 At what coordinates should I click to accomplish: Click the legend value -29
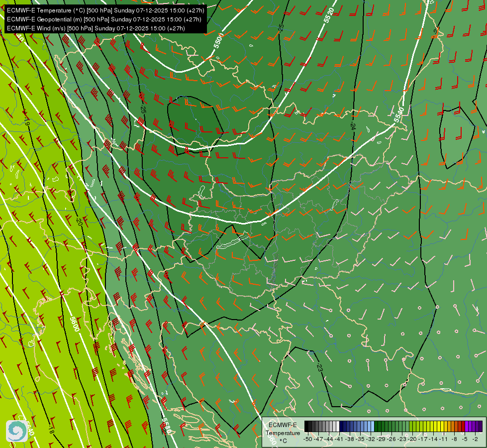point(381,439)
